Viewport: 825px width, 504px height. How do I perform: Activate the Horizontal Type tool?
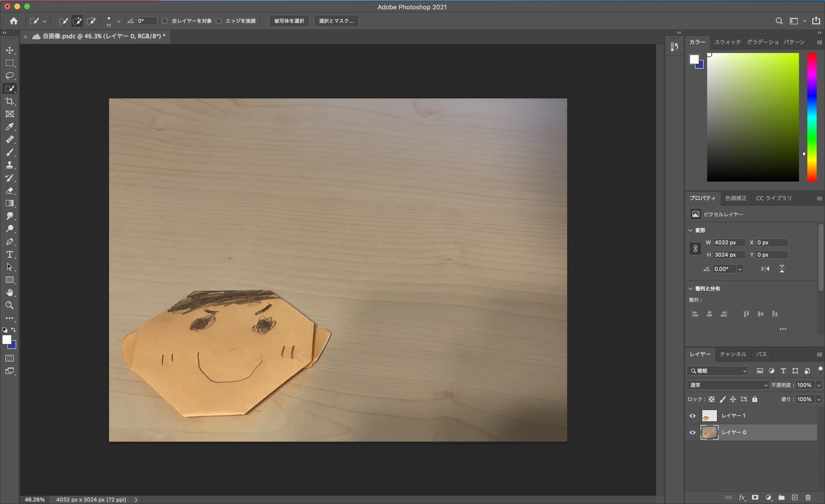pos(9,255)
